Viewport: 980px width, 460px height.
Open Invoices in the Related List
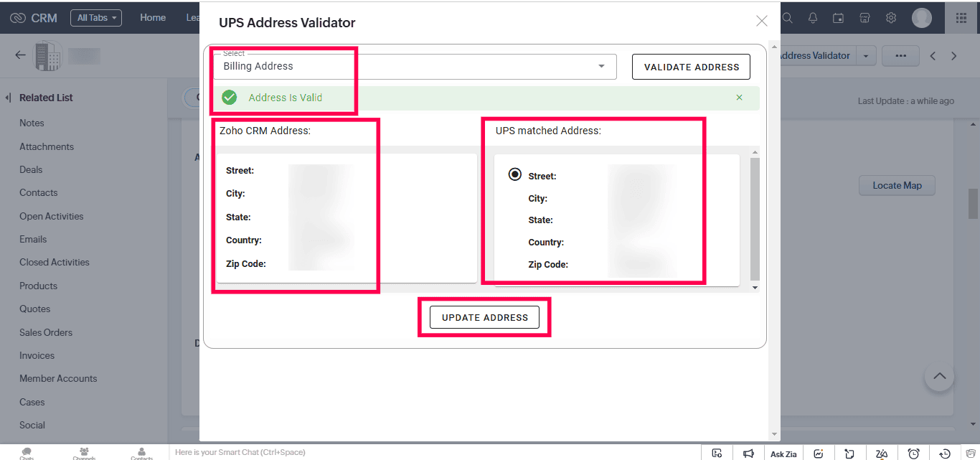(x=37, y=355)
